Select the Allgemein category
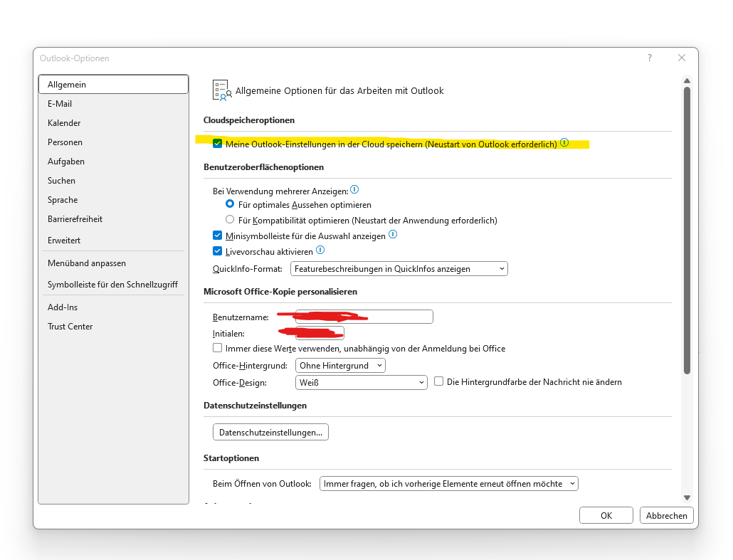This screenshot has width=733, height=560. pyautogui.click(x=114, y=85)
